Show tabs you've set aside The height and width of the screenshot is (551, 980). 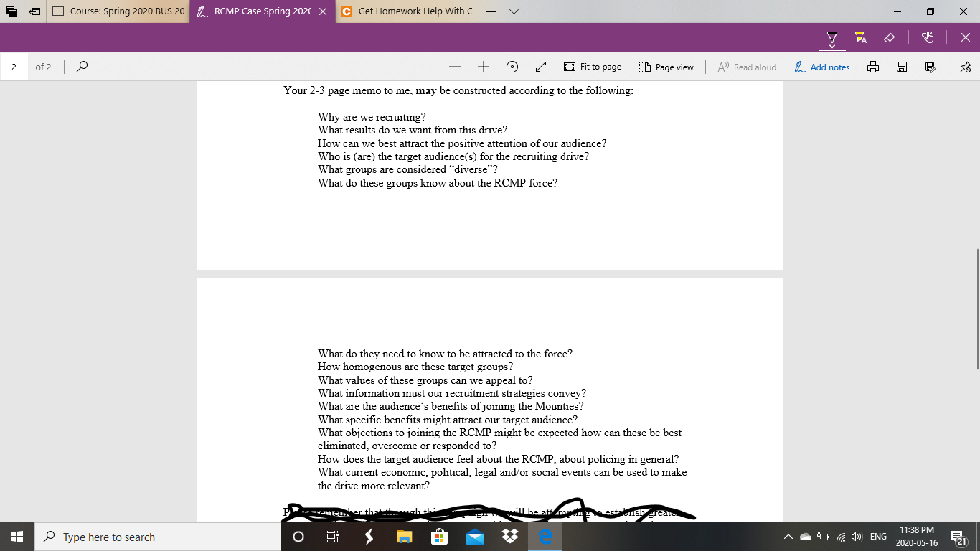coord(11,11)
